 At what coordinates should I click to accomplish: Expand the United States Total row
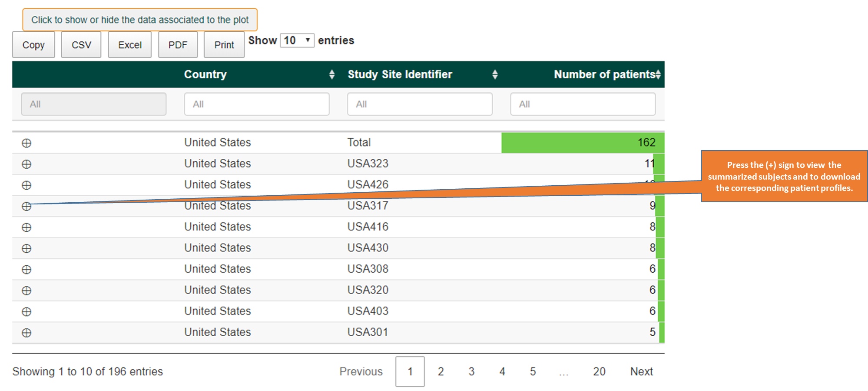(x=27, y=143)
